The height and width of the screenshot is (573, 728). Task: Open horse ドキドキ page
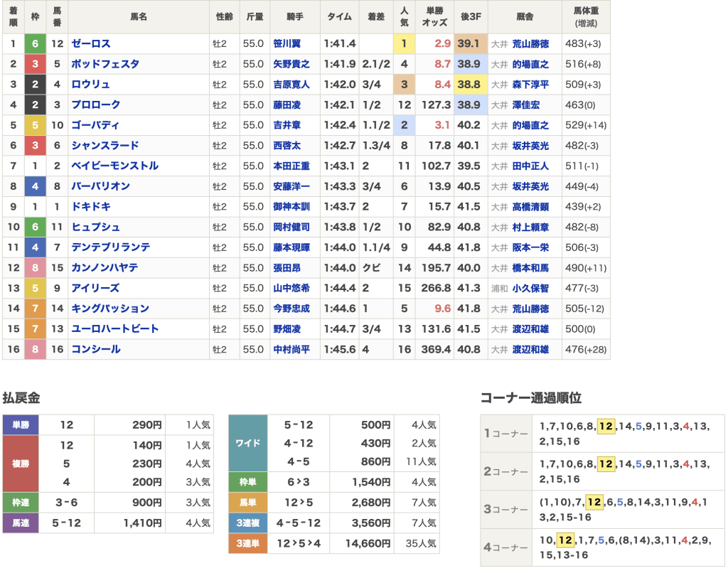(x=91, y=207)
